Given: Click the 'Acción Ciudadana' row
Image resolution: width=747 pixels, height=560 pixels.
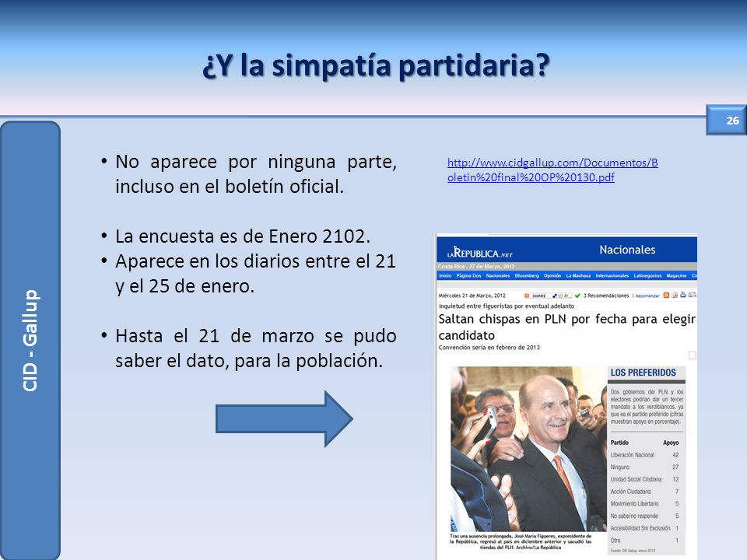Looking at the screenshot, I should tap(644, 492).
